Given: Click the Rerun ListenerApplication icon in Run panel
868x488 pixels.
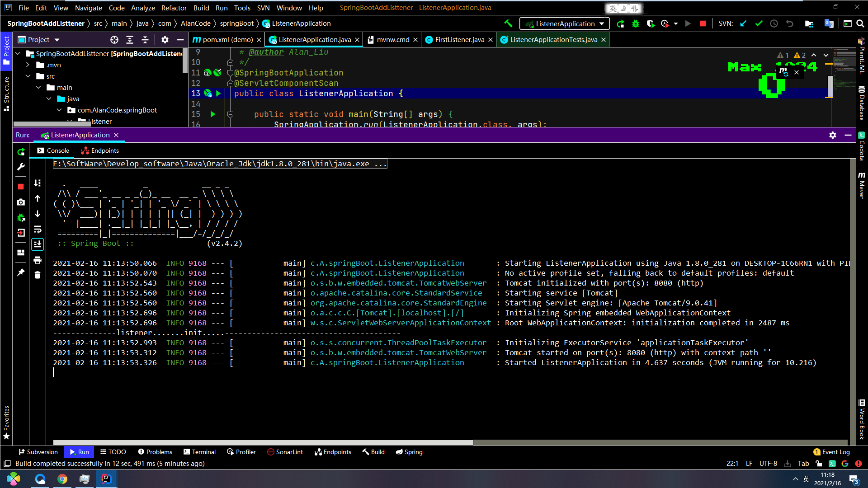Looking at the screenshot, I should (x=21, y=152).
